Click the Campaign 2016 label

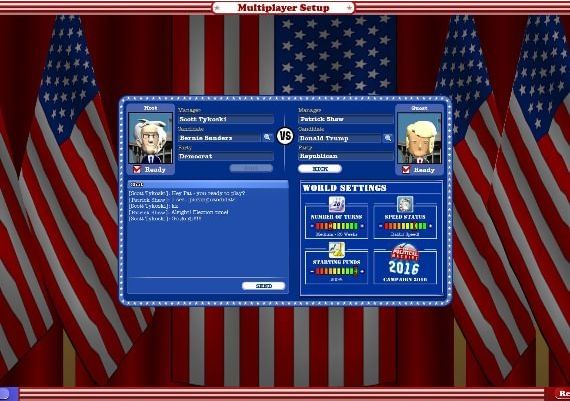[405, 280]
